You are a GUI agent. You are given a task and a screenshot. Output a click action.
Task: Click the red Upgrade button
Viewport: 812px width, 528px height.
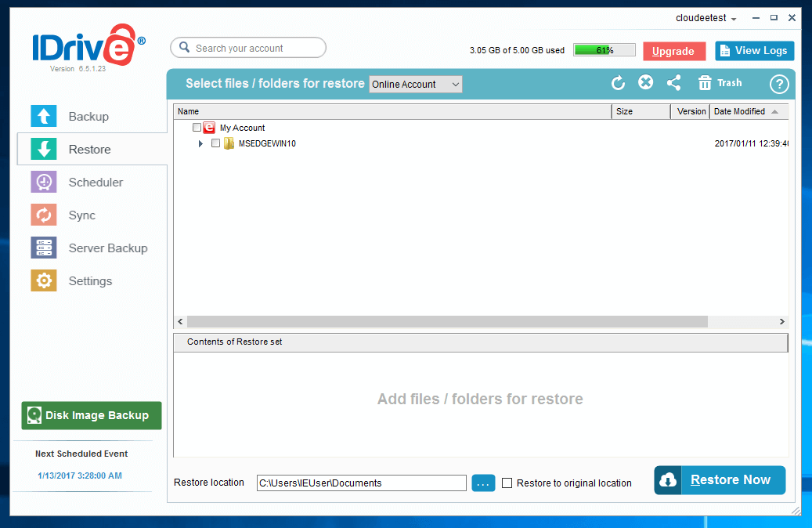pyautogui.click(x=673, y=51)
